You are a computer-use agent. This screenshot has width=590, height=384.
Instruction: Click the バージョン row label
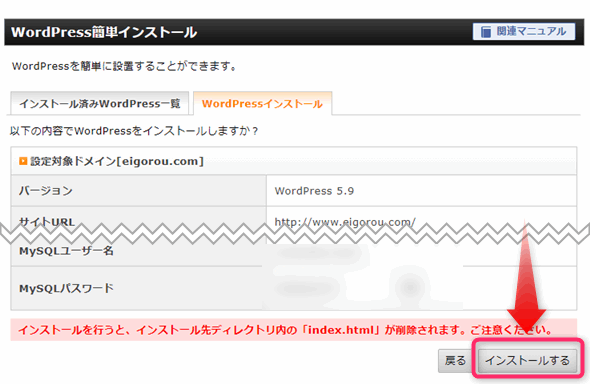click(x=46, y=191)
